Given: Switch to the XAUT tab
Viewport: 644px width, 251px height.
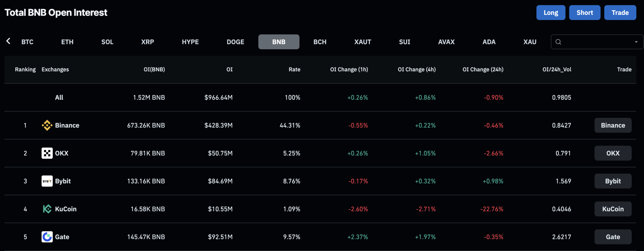Looking at the screenshot, I should pyautogui.click(x=363, y=42).
